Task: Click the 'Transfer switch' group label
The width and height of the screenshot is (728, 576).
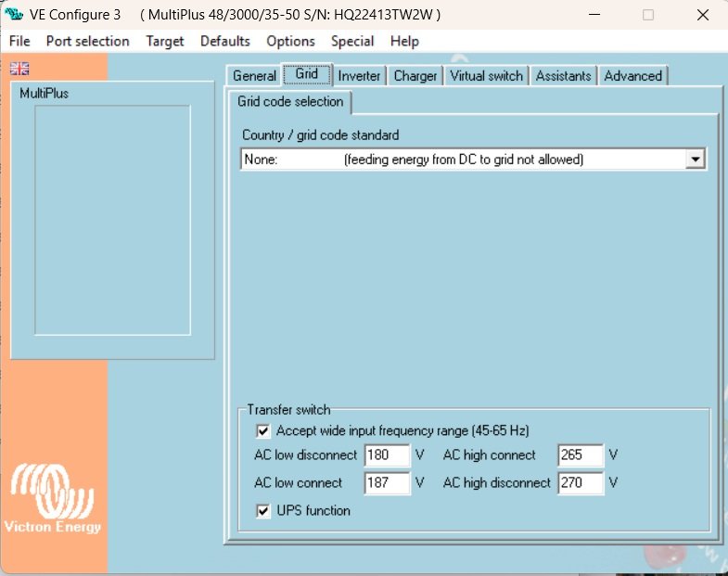Action: click(x=288, y=410)
